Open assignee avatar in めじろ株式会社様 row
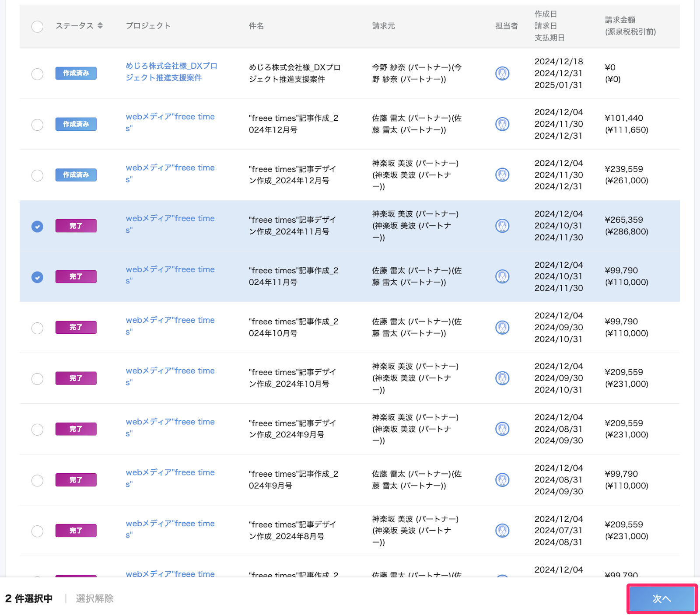The width and height of the screenshot is (700, 615). tap(502, 73)
